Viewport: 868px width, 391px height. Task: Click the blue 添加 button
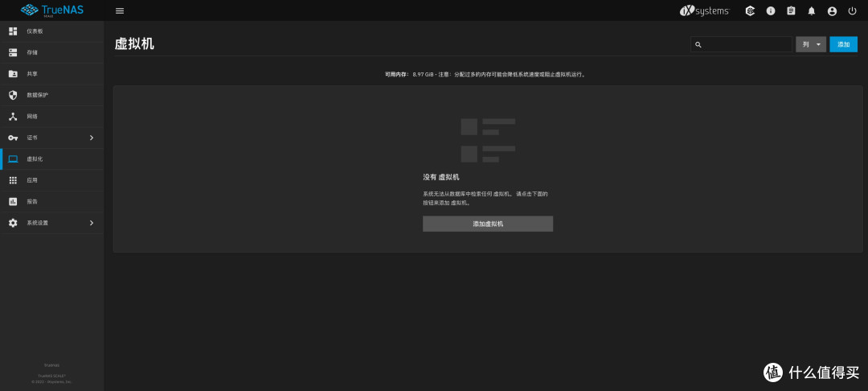(843, 44)
